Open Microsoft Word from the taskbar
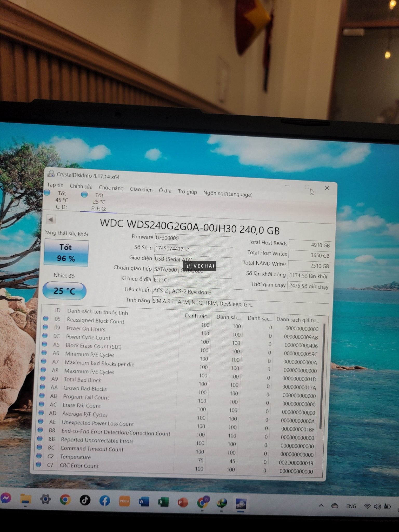The image size is (399, 532). (144, 502)
